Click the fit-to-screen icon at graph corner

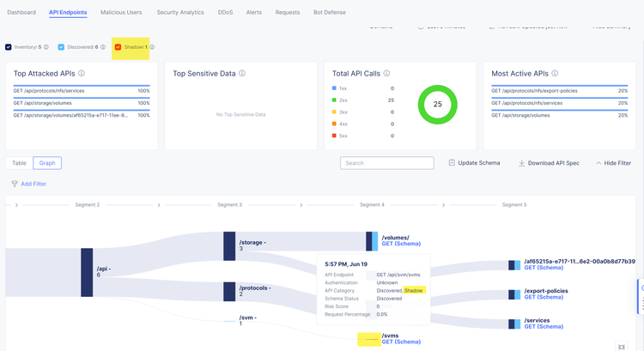pyautogui.click(x=622, y=347)
